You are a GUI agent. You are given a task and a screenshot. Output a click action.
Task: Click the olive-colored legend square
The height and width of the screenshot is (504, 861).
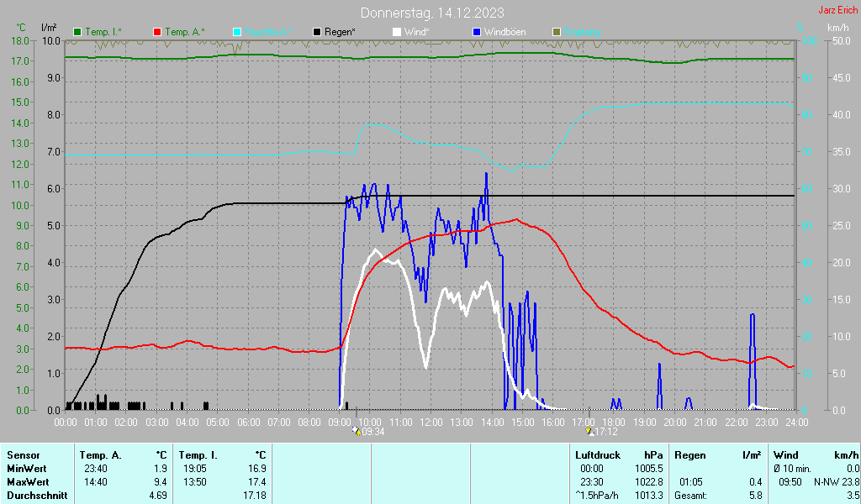pos(557,32)
